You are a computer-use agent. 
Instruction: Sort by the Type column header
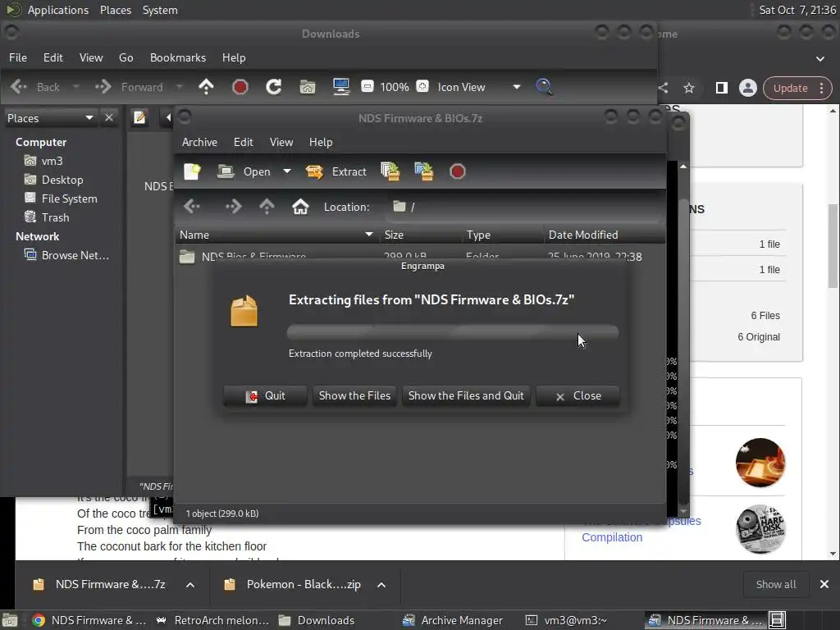503,235
